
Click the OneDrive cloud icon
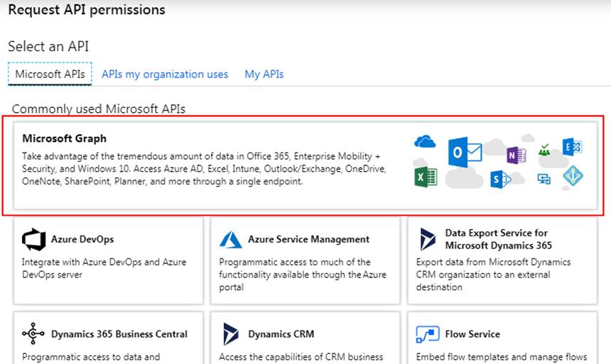pos(425,141)
